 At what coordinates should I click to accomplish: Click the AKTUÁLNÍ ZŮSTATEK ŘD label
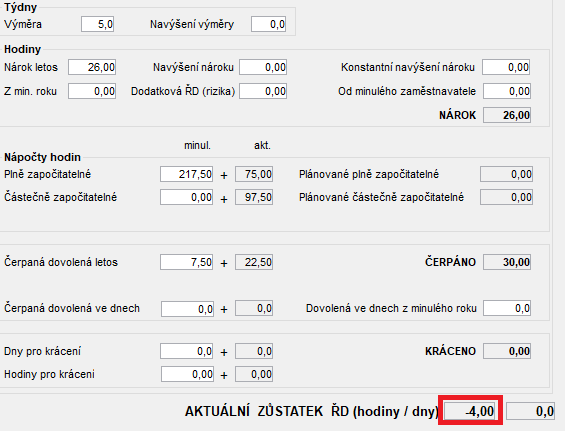click(311, 411)
